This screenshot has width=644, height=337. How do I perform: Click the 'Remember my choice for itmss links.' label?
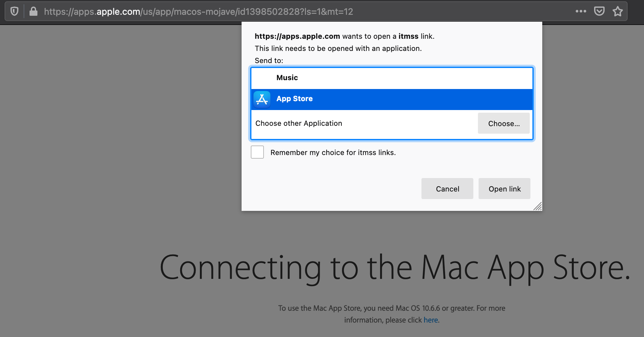coord(333,153)
